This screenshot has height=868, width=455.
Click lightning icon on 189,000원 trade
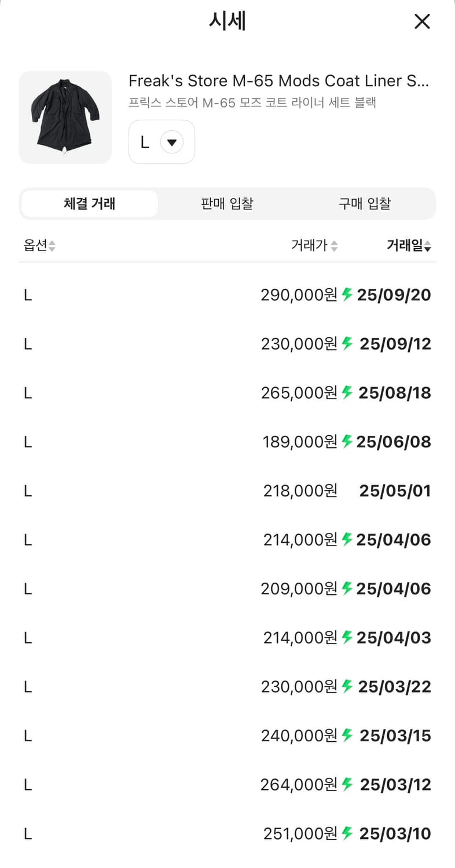click(347, 442)
